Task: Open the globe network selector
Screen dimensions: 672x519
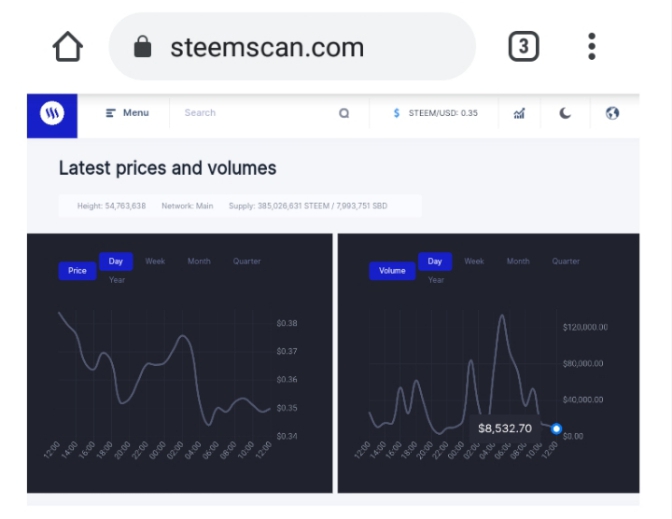Action: [612, 113]
